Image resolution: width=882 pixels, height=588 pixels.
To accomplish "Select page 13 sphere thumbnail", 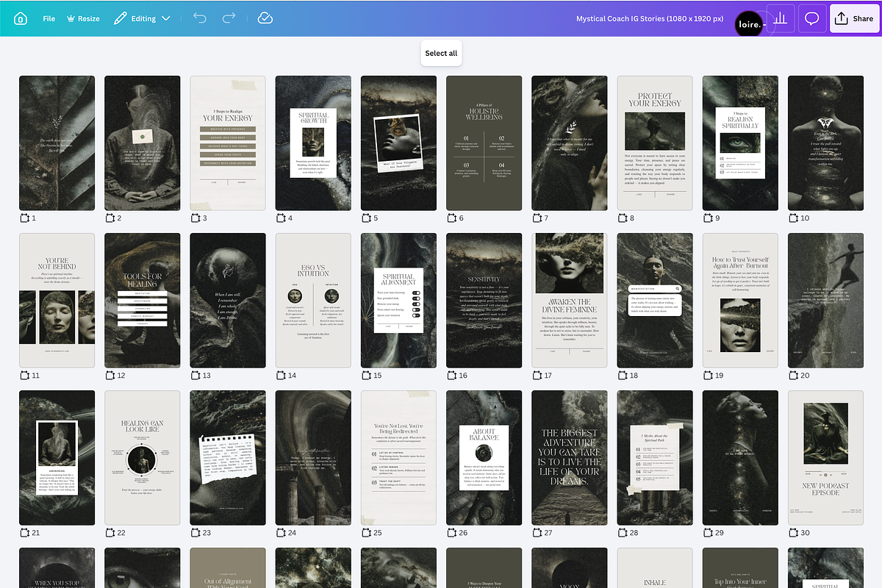I will tap(228, 300).
